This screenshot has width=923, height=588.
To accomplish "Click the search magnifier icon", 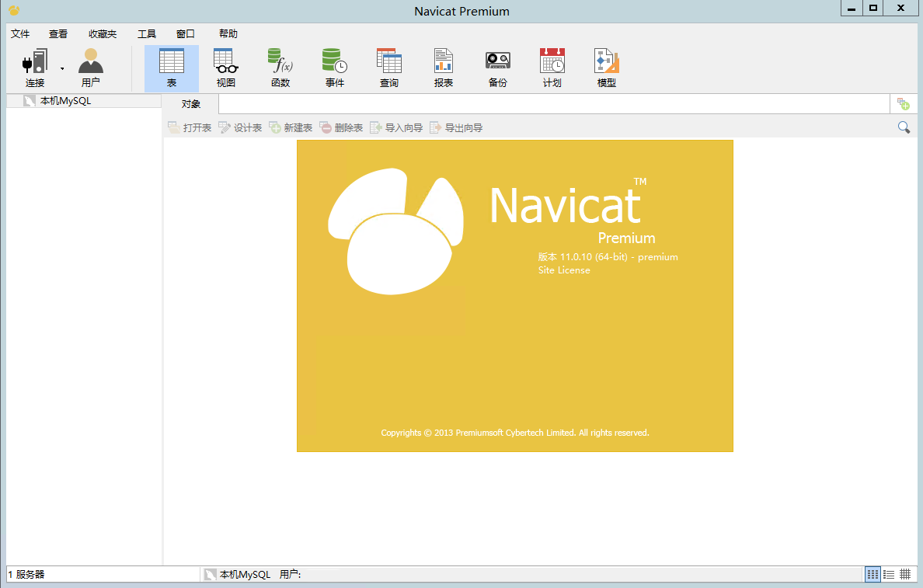I will point(904,127).
